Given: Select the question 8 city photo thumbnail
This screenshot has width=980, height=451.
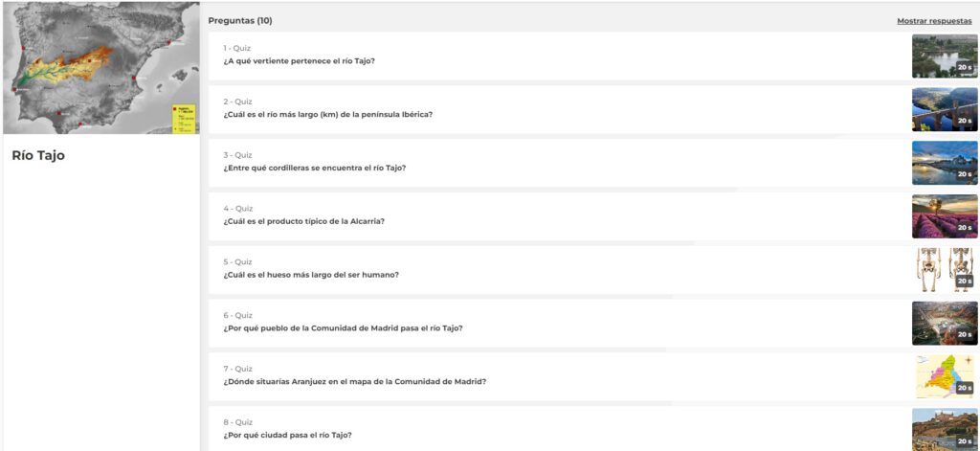Looking at the screenshot, I should click(x=944, y=430).
